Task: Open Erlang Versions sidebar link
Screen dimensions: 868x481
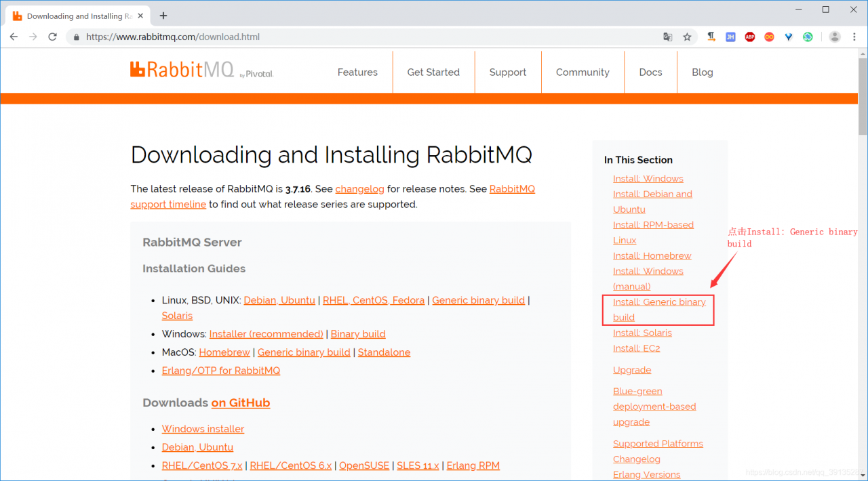Action: (x=646, y=475)
